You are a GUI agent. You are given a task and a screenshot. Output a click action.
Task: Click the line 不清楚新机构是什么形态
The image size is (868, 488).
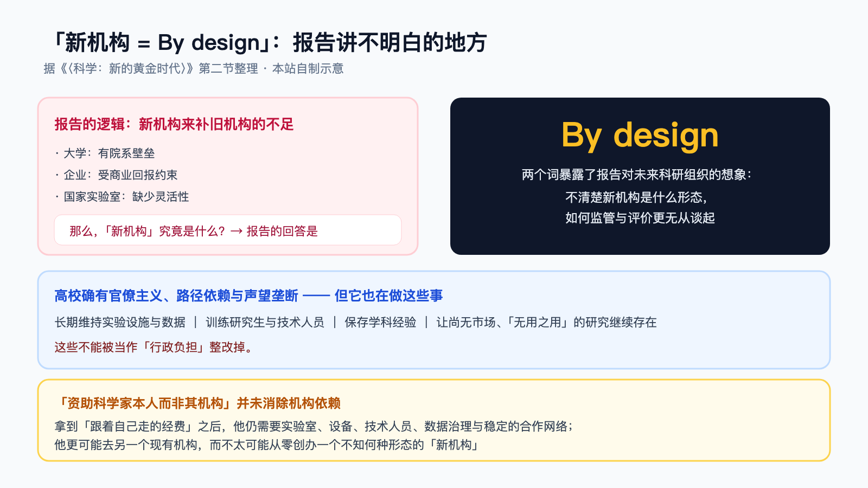636,197
